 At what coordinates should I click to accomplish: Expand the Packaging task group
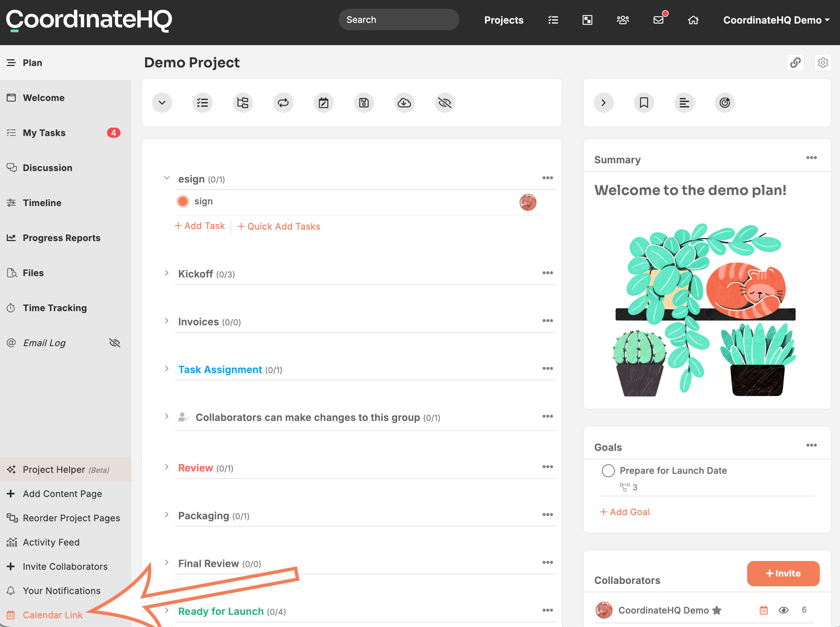pyautogui.click(x=167, y=515)
